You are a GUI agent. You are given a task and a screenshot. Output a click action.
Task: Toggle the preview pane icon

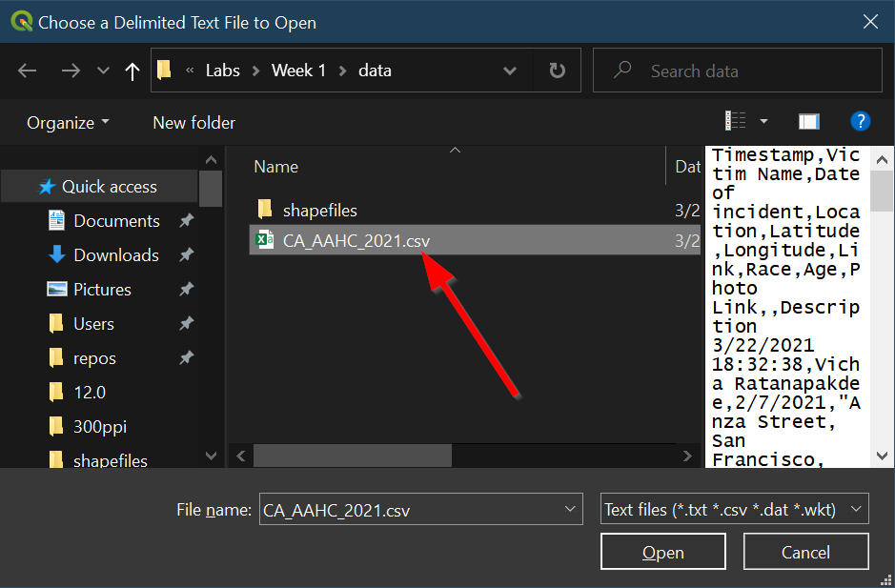(x=809, y=121)
